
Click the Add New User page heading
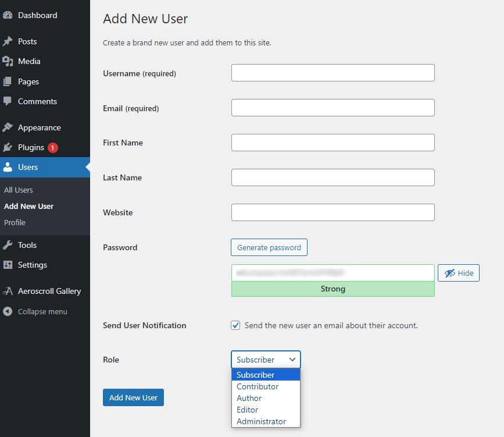145,19
